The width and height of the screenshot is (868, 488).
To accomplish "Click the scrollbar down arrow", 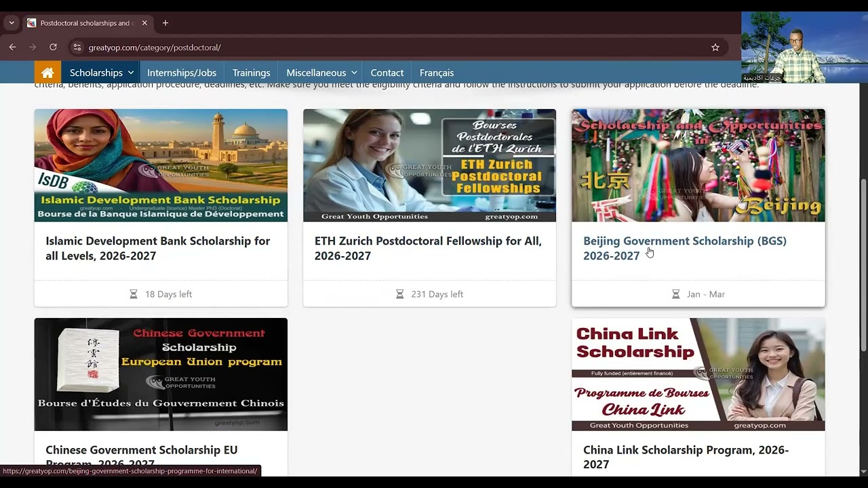I will 863,471.
